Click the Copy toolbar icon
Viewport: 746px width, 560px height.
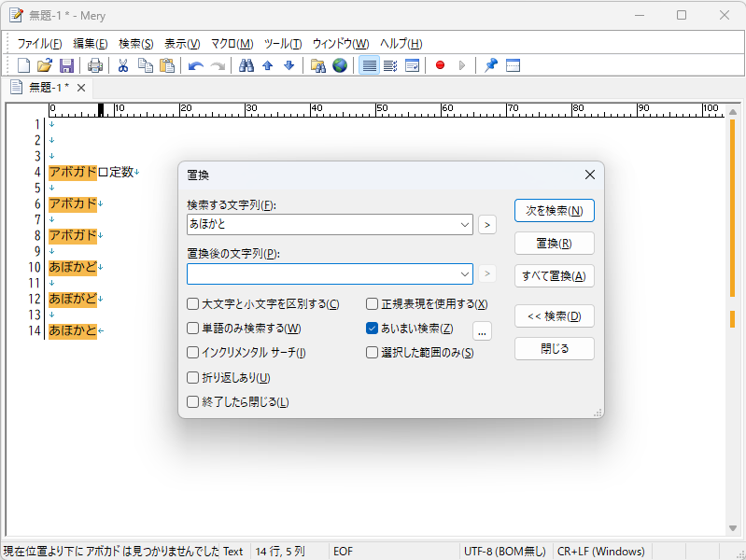click(145, 65)
